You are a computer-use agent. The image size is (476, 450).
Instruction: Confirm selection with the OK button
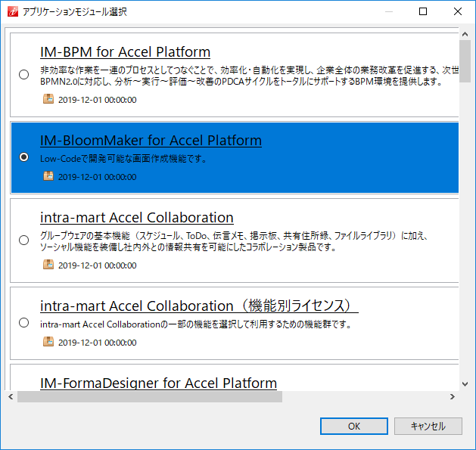pyautogui.click(x=354, y=426)
